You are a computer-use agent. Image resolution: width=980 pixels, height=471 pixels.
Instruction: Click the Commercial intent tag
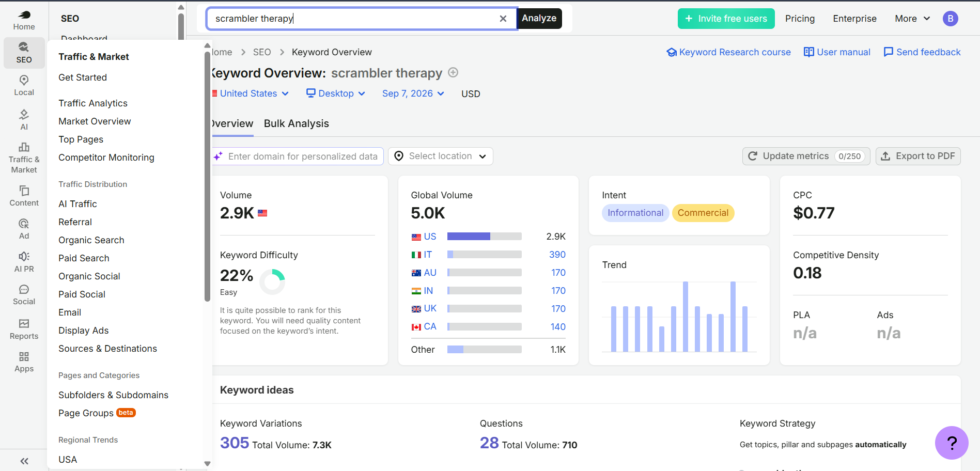(703, 213)
